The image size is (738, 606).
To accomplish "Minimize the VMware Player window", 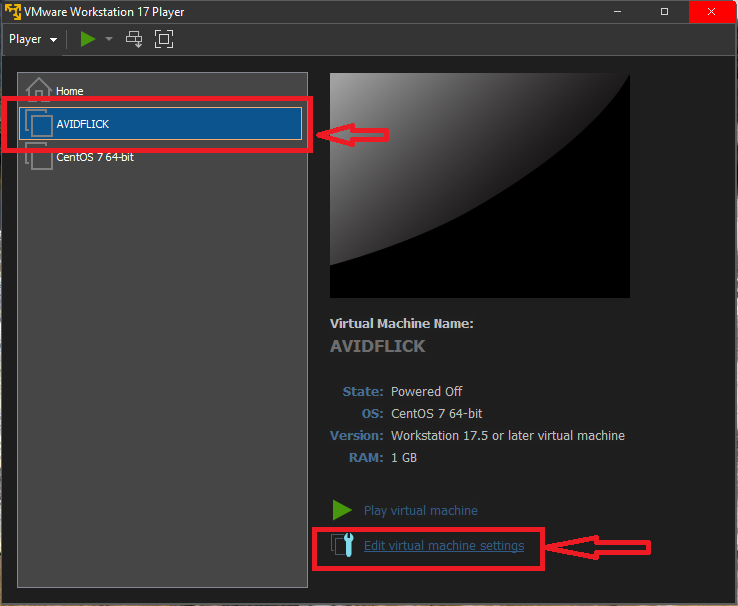I will (618, 12).
